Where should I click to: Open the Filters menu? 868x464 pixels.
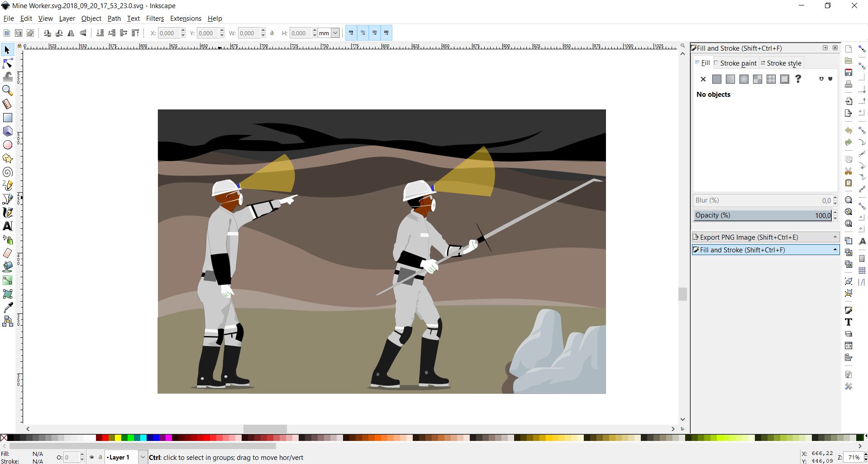click(x=155, y=19)
